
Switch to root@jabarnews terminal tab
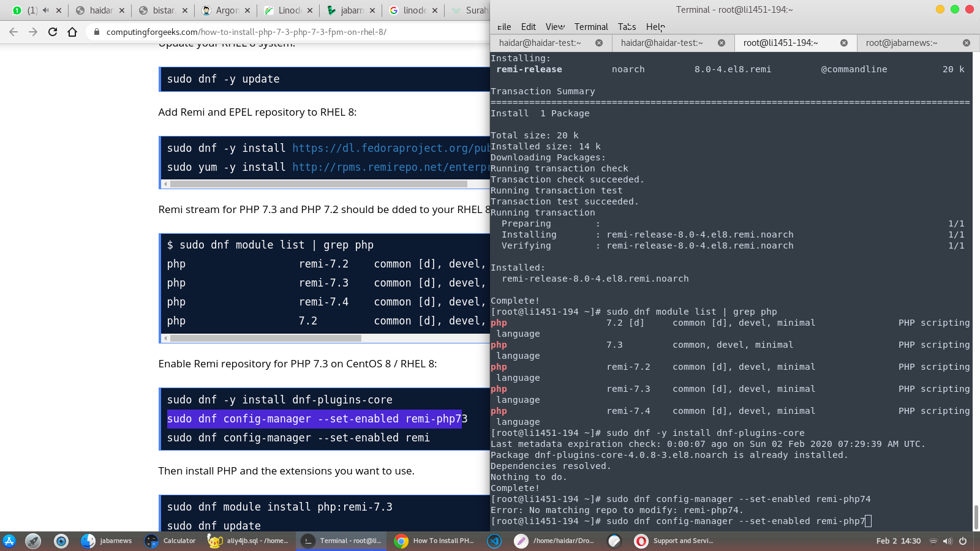[901, 43]
